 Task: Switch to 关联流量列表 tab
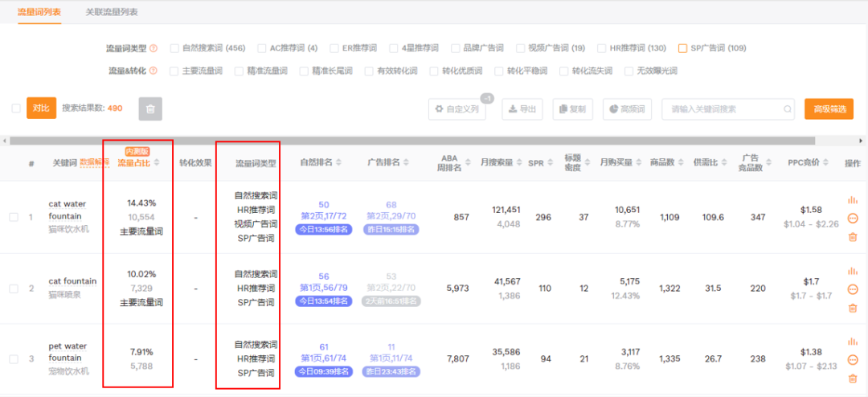[x=112, y=13]
